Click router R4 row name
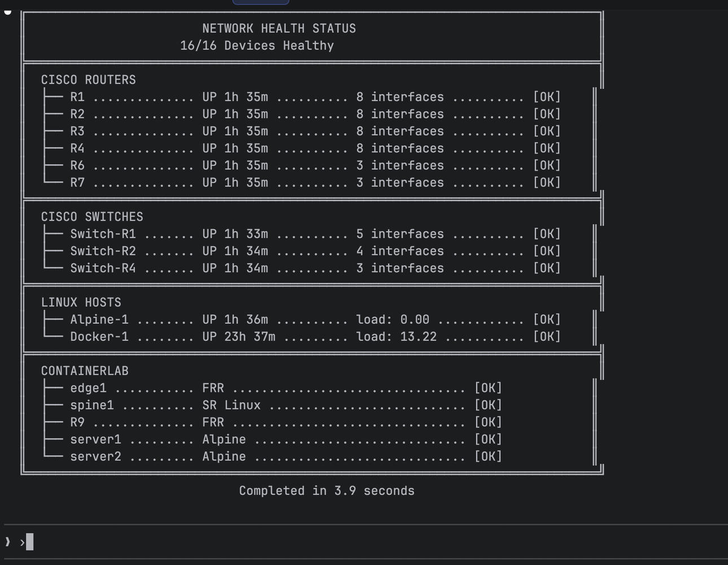Screen dimensions: 728x565 77,149
